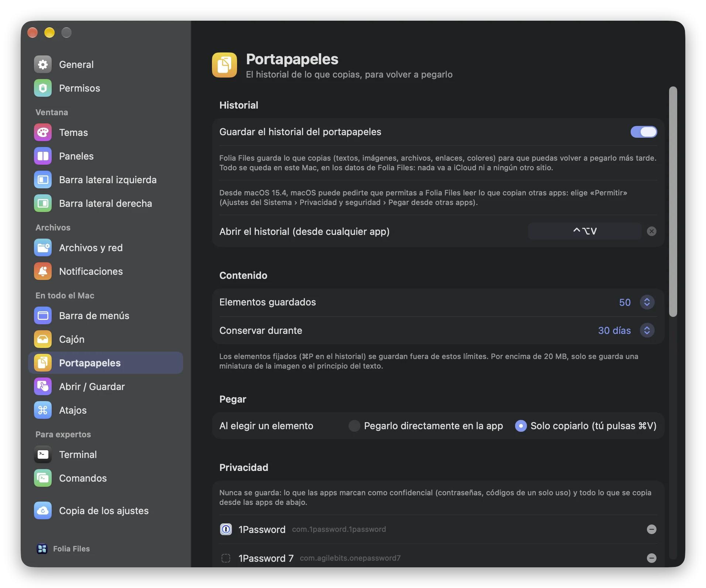706x588 pixels.
Task: Select Solo copiarlo radio option
Action: pyautogui.click(x=521, y=426)
